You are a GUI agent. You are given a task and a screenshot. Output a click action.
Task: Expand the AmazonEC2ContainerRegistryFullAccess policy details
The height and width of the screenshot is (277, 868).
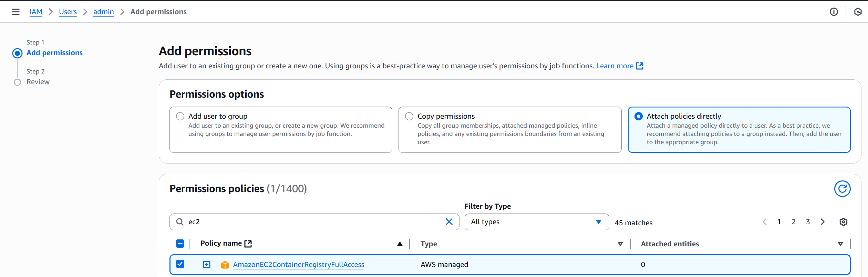(206, 265)
